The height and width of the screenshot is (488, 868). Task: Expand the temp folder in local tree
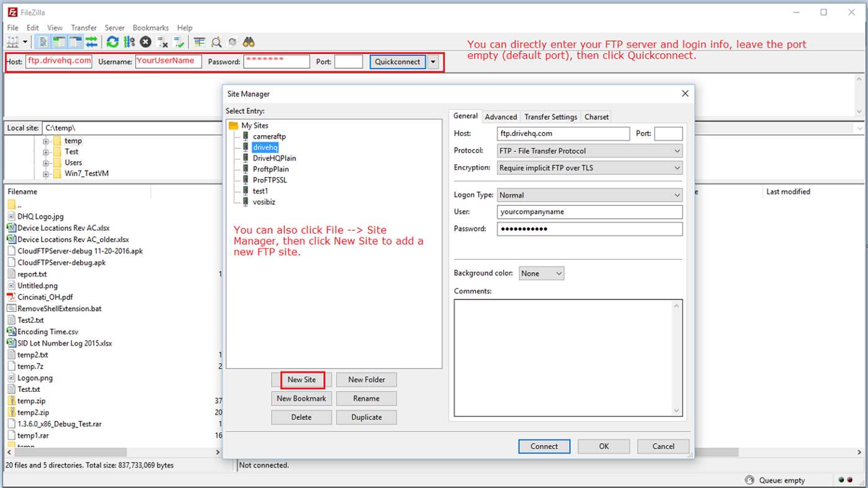(46, 141)
